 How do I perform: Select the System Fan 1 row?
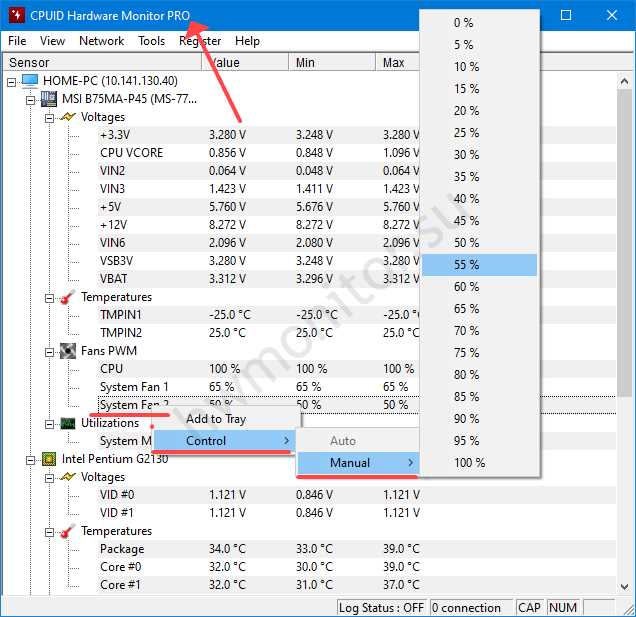[x=259, y=387]
